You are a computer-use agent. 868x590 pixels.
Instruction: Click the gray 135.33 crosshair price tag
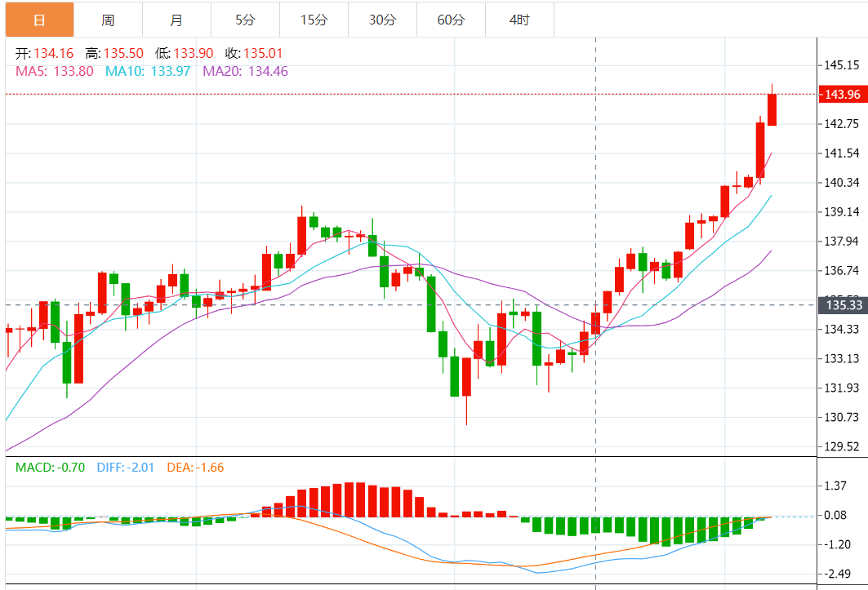click(x=843, y=305)
